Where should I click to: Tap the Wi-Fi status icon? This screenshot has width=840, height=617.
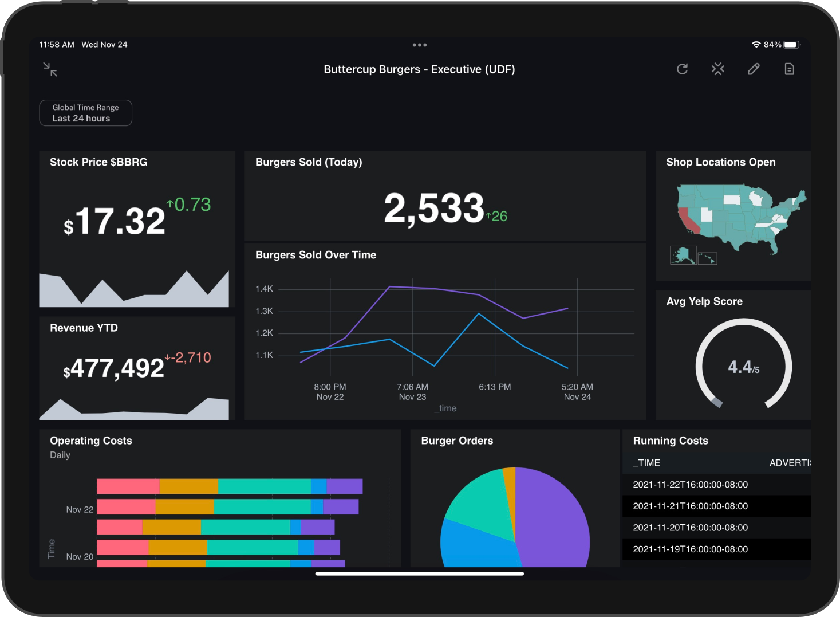[756, 45]
